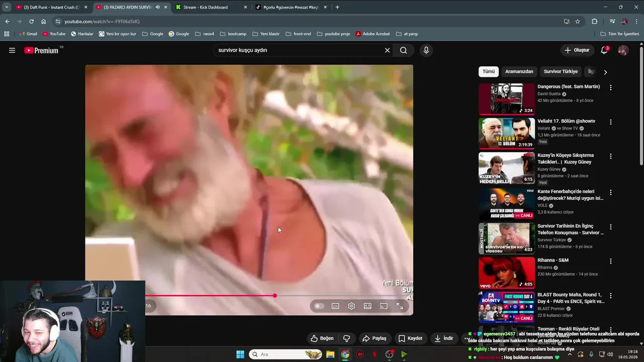Open the YouTube hamburger guide menu
The height and width of the screenshot is (362, 644).
pos(12,50)
